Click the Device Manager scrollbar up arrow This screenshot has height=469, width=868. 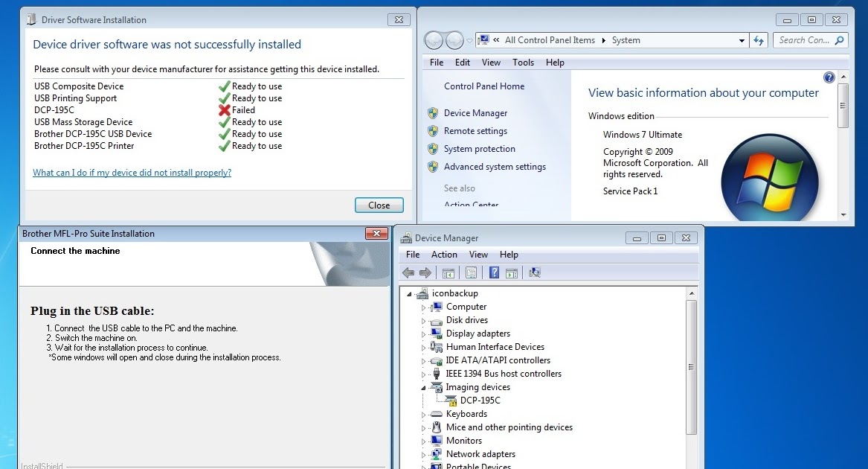(x=691, y=293)
